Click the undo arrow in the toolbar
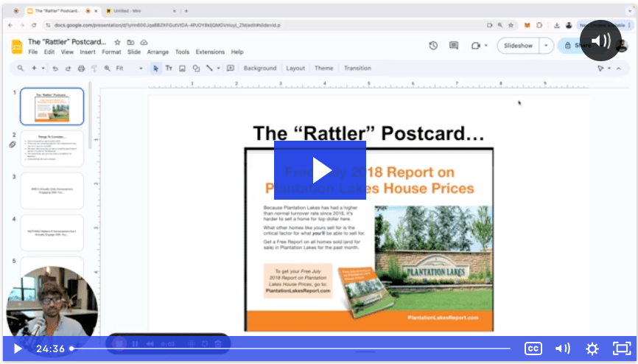The image size is (638, 364). point(55,69)
